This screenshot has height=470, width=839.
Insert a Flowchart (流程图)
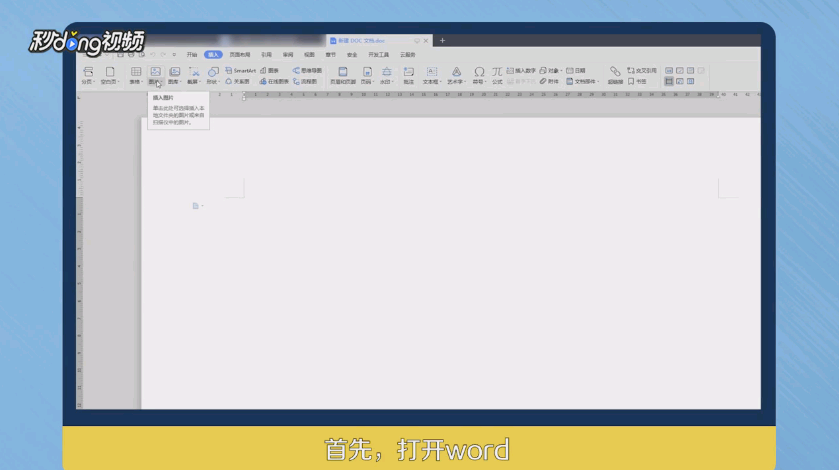(x=305, y=81)
